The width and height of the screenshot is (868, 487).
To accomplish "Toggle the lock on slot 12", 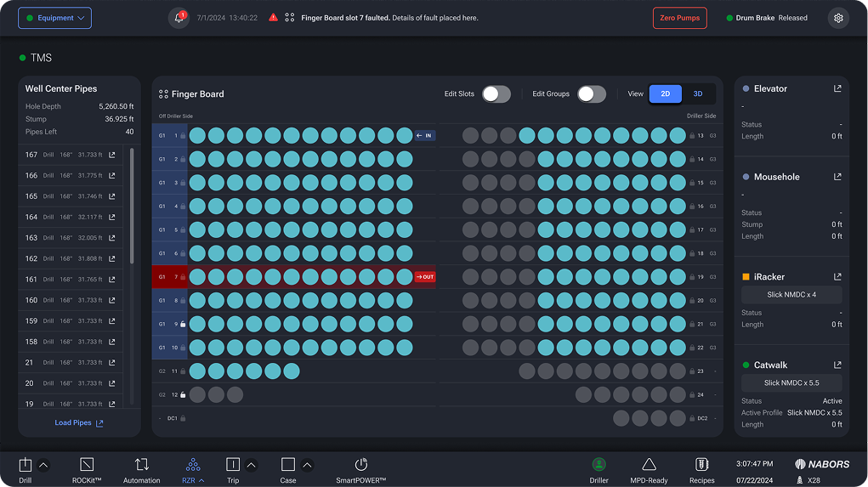I will tap(184, 394).
